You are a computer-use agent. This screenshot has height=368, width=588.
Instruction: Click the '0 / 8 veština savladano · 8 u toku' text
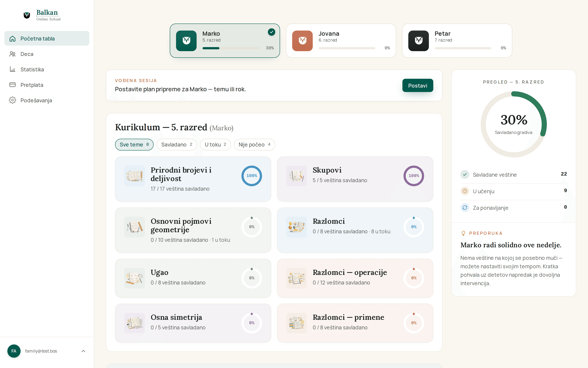pos(351,231)
